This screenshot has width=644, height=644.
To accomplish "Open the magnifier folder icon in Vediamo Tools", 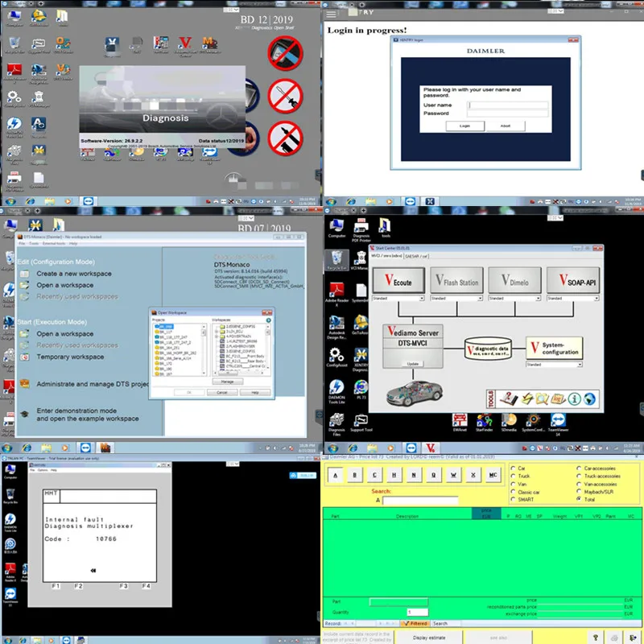I will pyautogui.click(x=542, y=398).
